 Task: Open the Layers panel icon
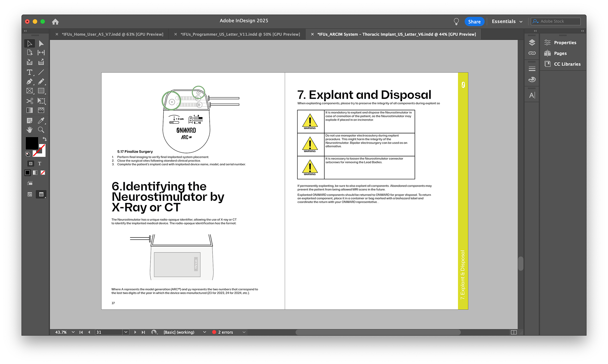(532, 42)
